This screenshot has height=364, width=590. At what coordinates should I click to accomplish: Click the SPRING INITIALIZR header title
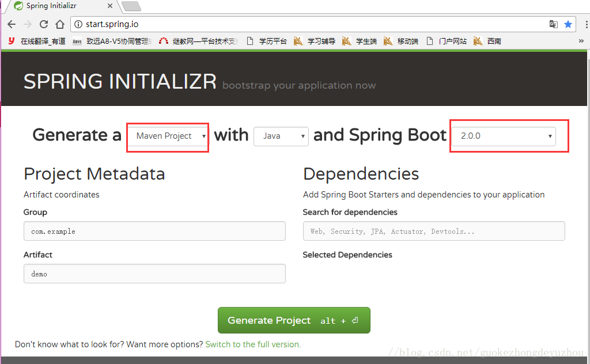click(120, 82)
